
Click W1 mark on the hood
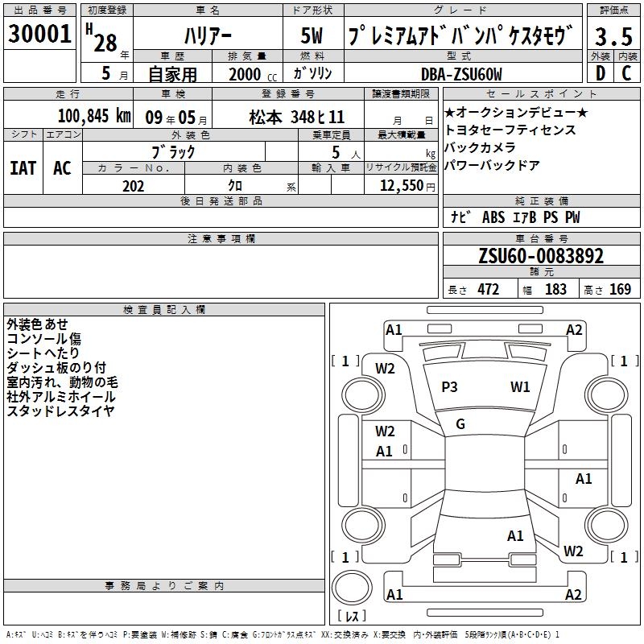520,387
